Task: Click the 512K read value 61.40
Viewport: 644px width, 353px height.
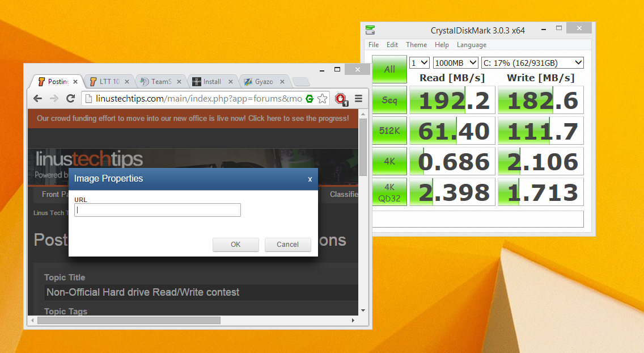Action: 452,131
